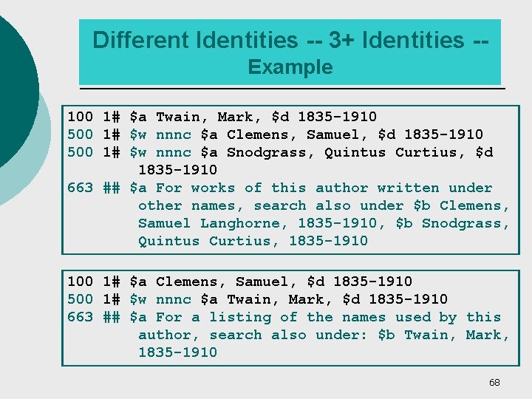Viewport: 532px width, 399px height.
Task: Click the continuation line '1835-1910' under Snodgrass
Action: click(x=177, y=170)
